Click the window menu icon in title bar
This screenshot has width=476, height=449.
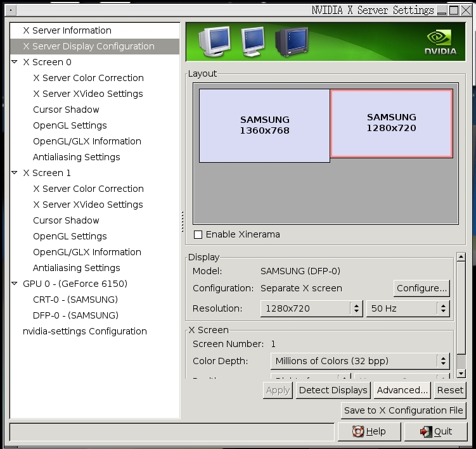coord(6,10)
